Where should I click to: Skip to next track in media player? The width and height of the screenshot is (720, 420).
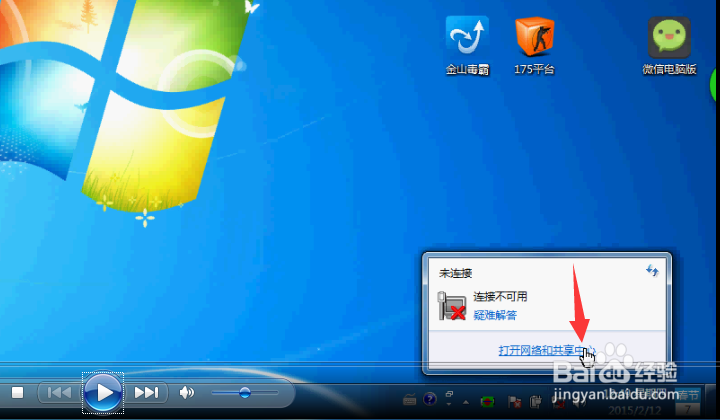pos(146,393)
